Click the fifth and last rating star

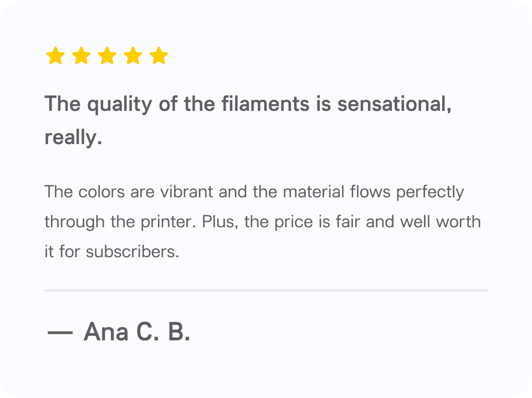pyautogui.click(x=159, y=55)
